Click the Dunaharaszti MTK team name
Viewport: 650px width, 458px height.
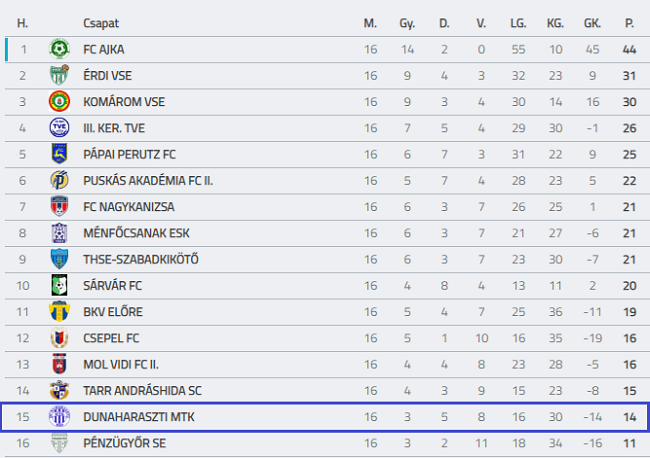[x=133, y=416]
